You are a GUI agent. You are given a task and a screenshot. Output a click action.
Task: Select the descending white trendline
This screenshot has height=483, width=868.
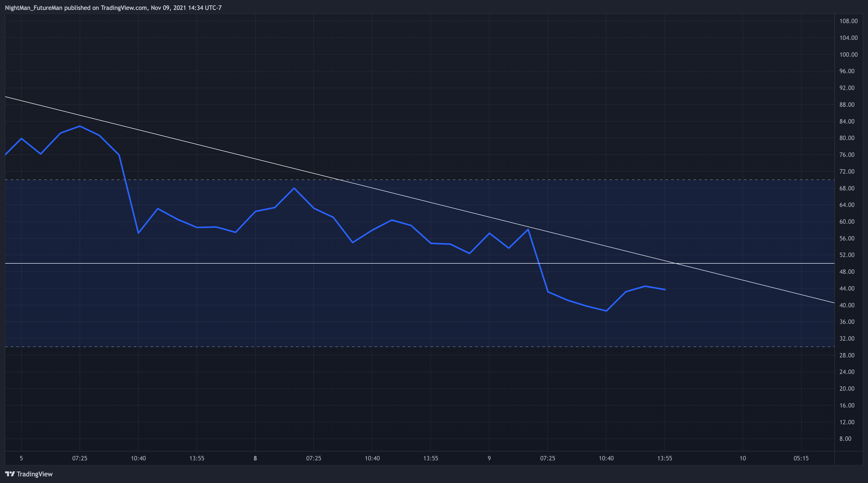coord(419,200)
